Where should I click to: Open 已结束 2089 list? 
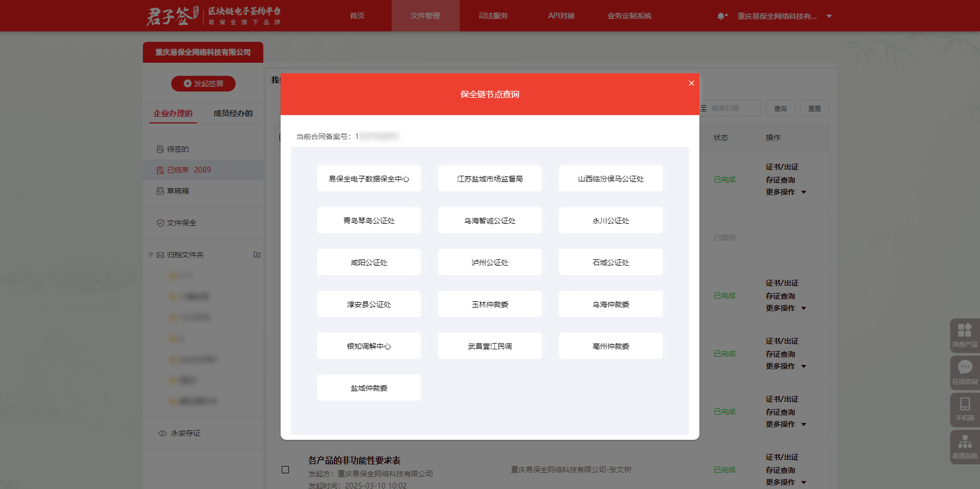(203, 170)
